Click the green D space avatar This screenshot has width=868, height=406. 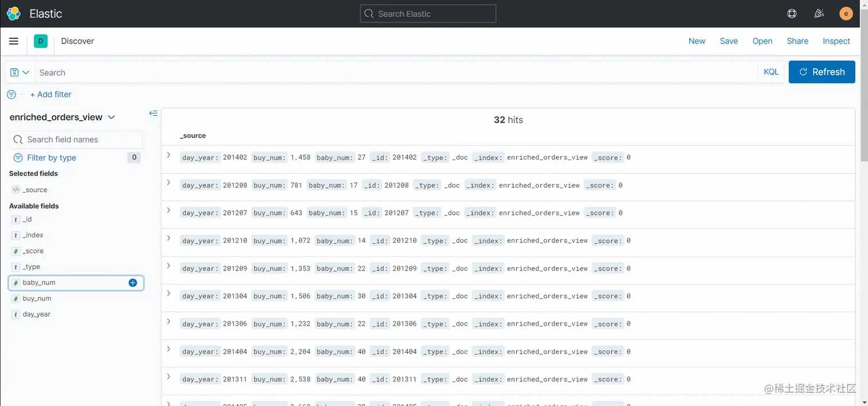pos(41,41)
